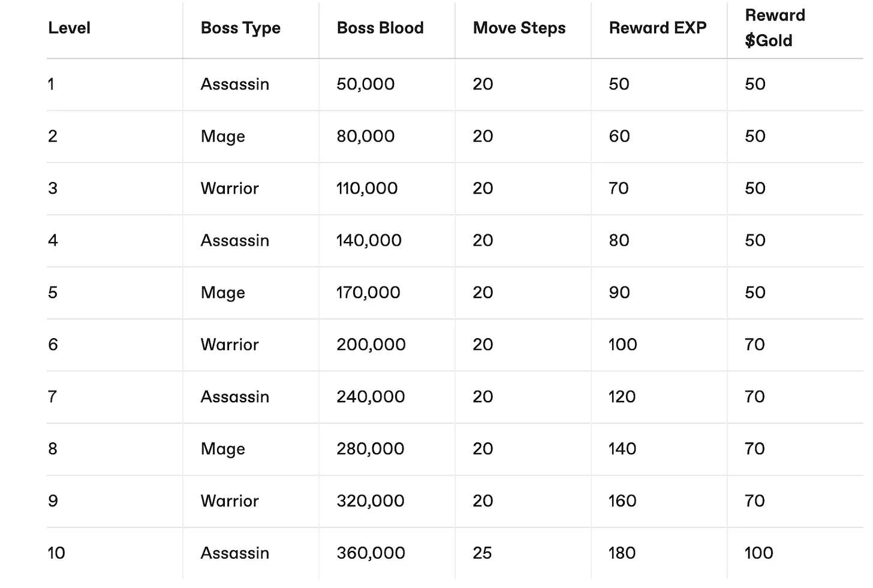Select the 140 reward EXP cell
The height and width of the screenshot is (588, 873).
622,449
